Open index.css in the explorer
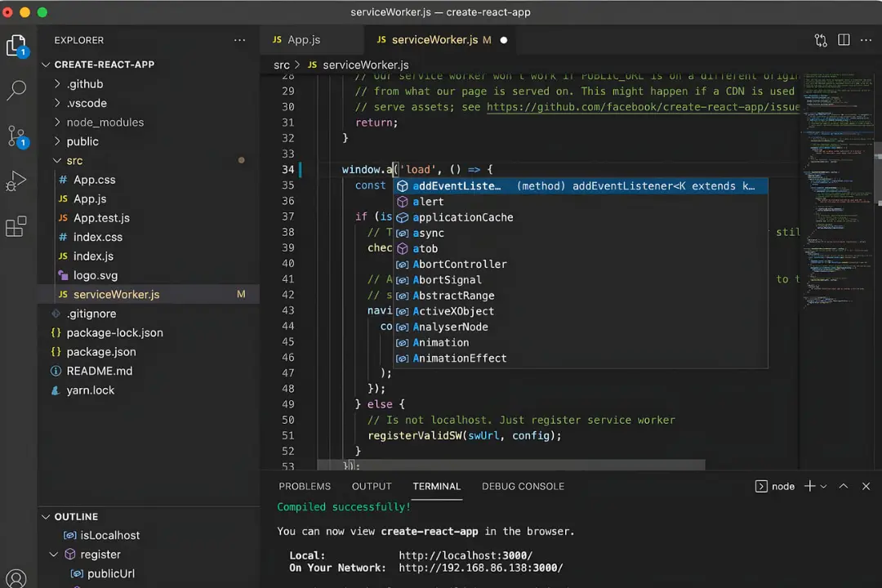The image size is (882, 588). coord(148,237)
